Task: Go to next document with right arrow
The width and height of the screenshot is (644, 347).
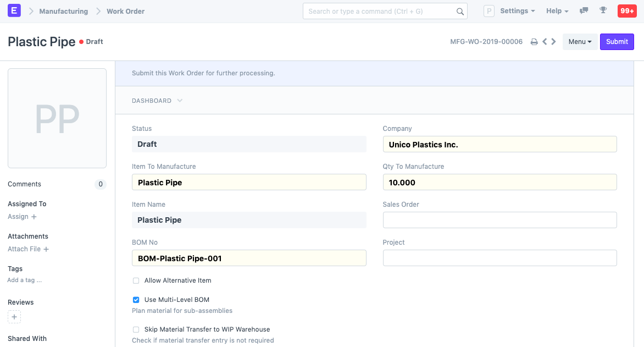Action: pyautogui.click(x=554, y=42)
